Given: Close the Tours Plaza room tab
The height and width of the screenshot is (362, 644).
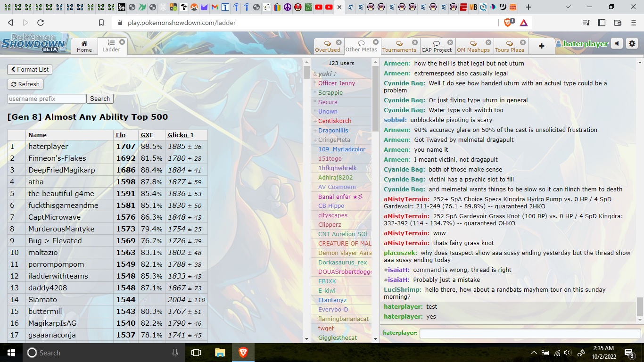Looking at the screenshot, I should pyautogui.click(x=523, y=42).
